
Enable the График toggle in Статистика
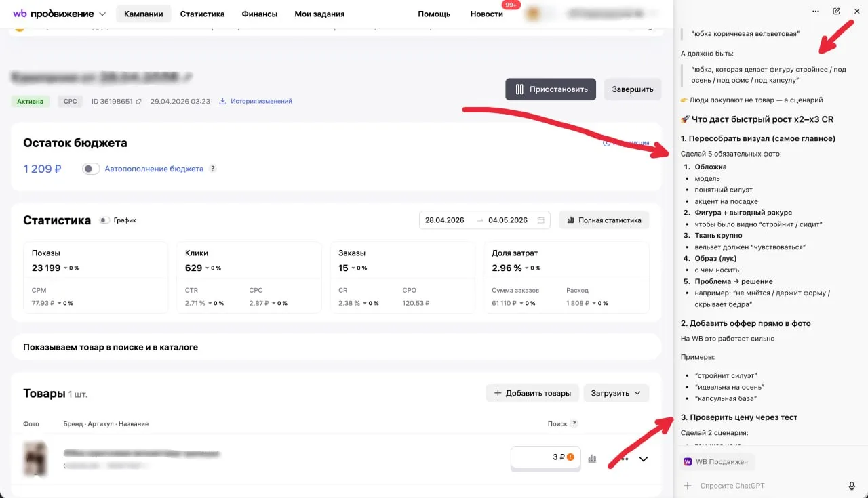(x=104, y=220)
